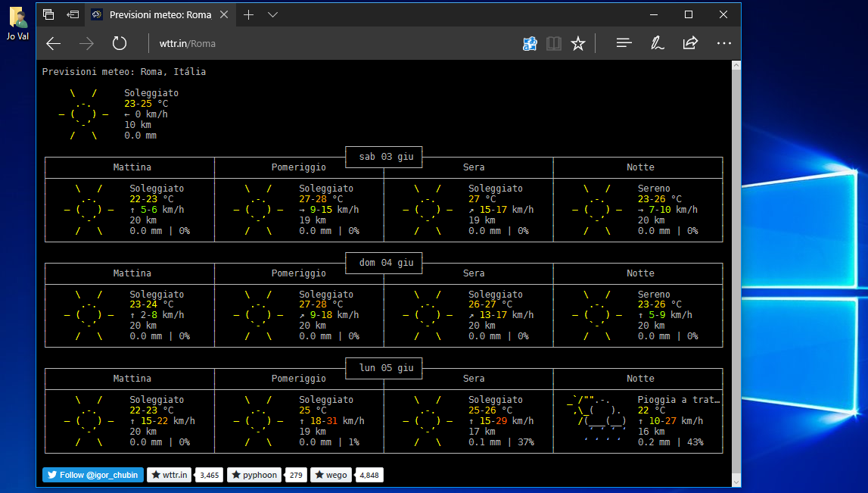Viewport: 868px width, 493px height.
Task: Click the 0.2 mm | 43% precipitation value
Action: [x=670, y=442]
